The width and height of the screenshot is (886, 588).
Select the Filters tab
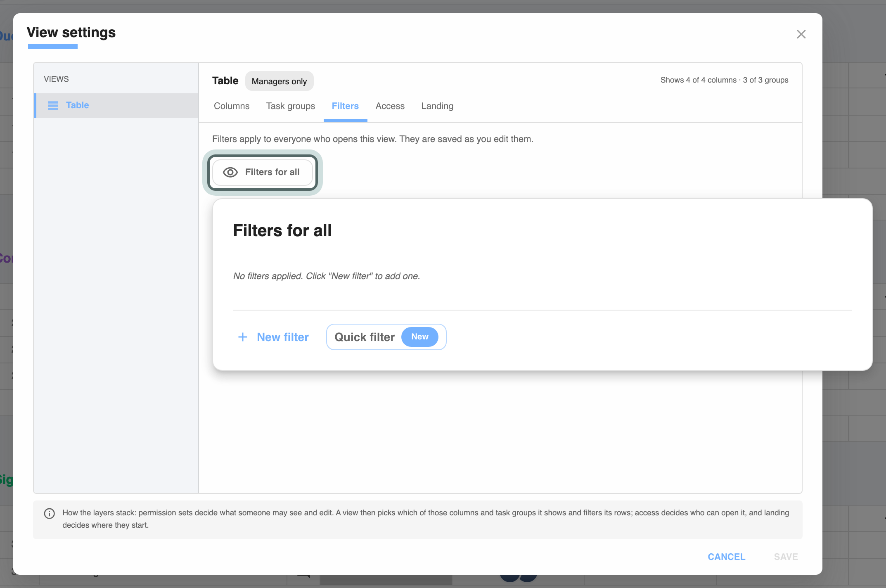[345, 106]
